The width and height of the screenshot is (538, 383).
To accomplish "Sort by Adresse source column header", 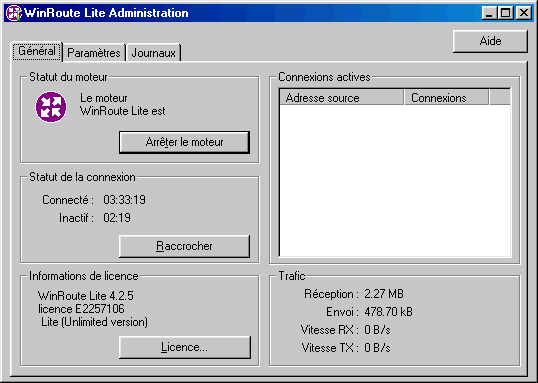I will [x=342, y=98].
